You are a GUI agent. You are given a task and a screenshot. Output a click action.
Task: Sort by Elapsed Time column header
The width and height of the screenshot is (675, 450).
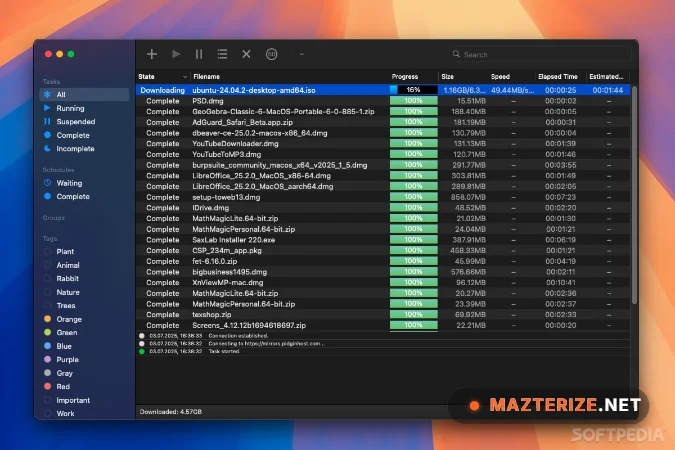click(560, 77)
